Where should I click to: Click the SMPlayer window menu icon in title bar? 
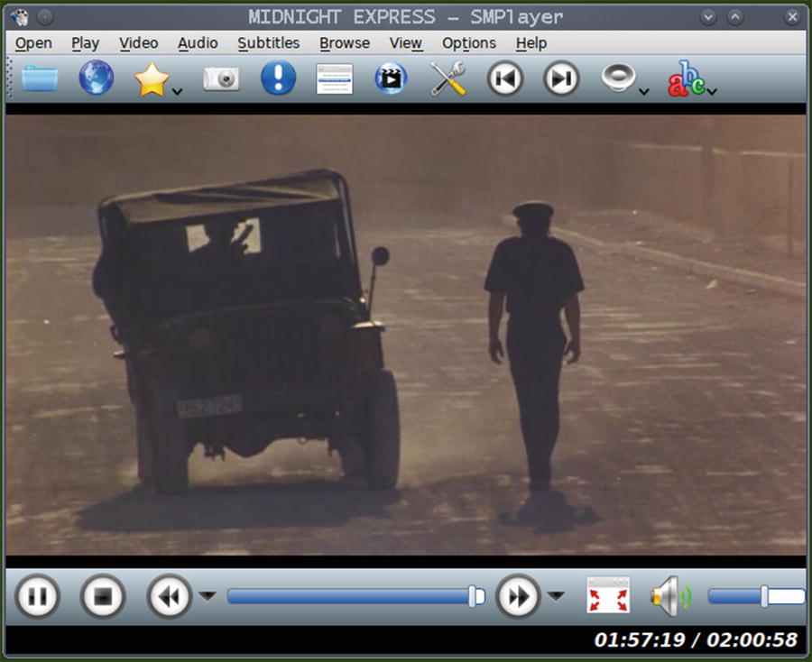(x=20, y=17)
